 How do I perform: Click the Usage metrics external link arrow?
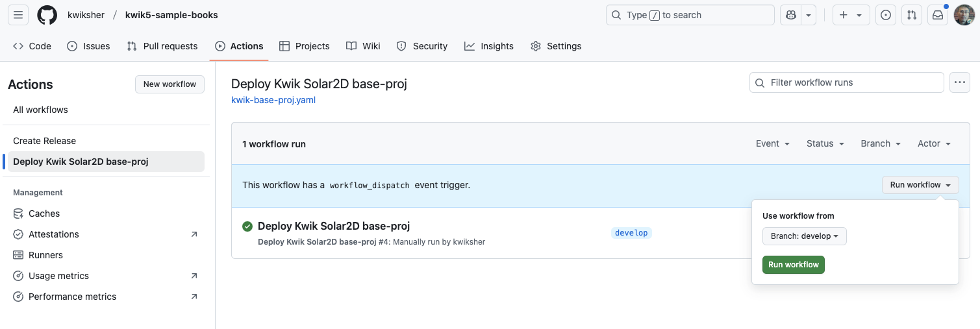click(x=194, y=276)
